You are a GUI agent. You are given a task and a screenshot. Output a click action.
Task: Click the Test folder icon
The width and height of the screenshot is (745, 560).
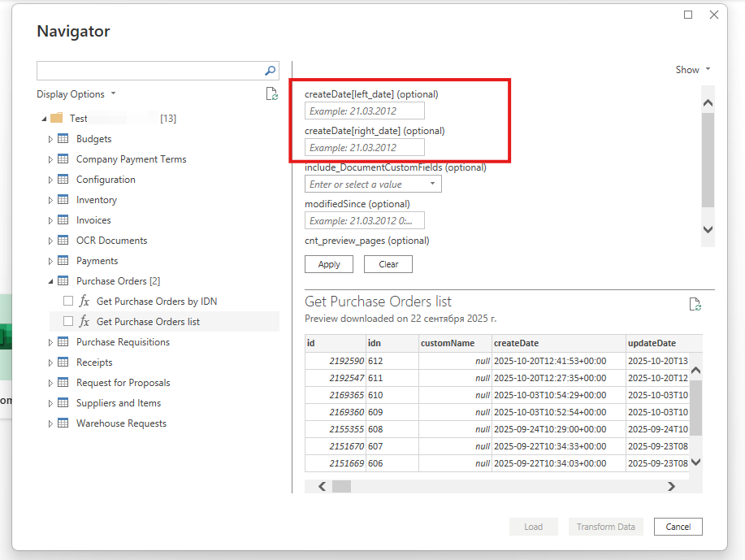57,119
